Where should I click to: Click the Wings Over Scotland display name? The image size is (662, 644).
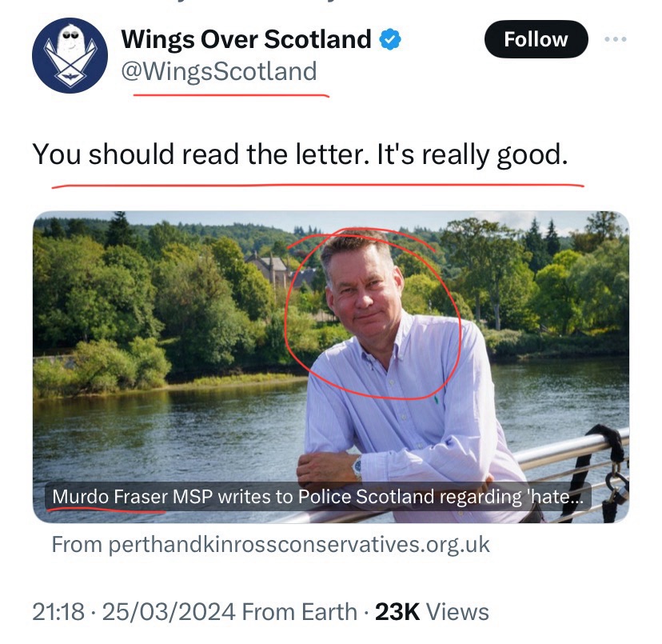246,39
